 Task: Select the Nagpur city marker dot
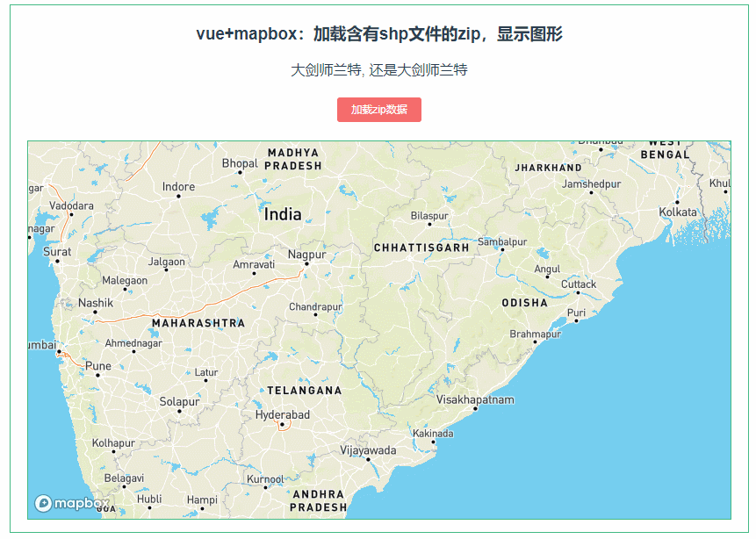pos(307,262)
